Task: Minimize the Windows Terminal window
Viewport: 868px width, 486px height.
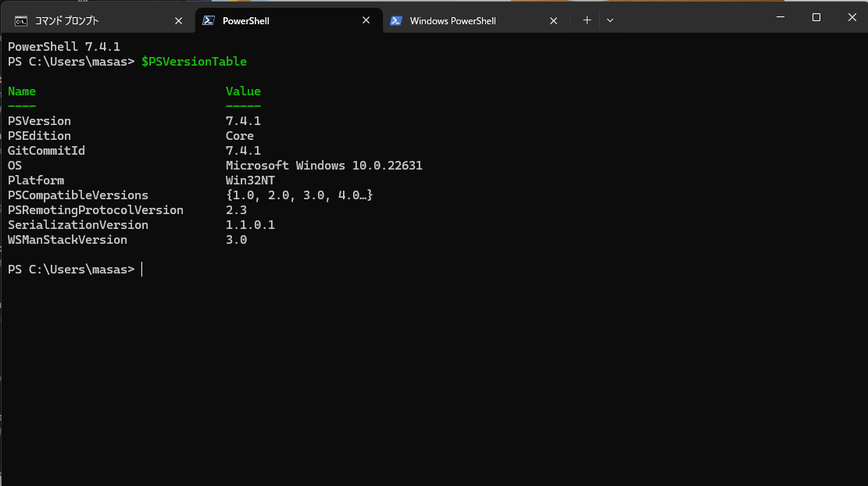Action: click(780, 16)
